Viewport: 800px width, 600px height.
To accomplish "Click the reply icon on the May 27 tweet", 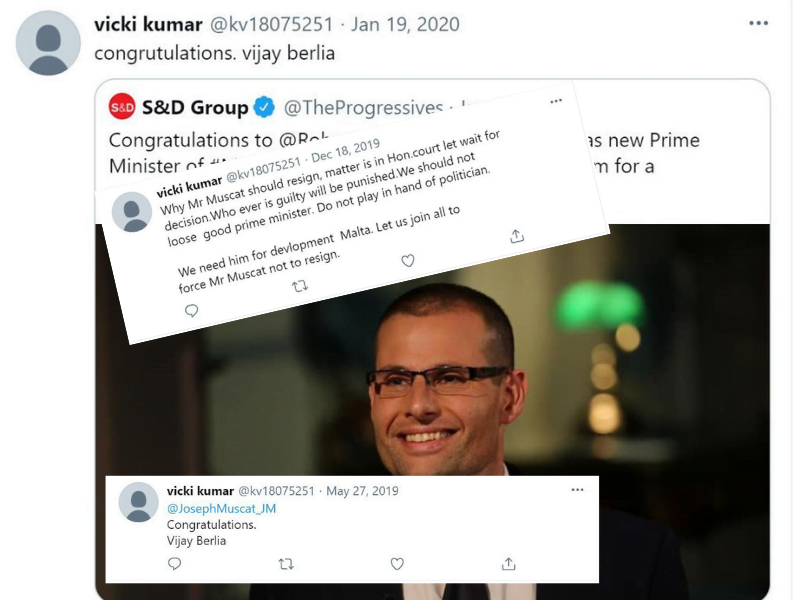I will click(174, 563).
